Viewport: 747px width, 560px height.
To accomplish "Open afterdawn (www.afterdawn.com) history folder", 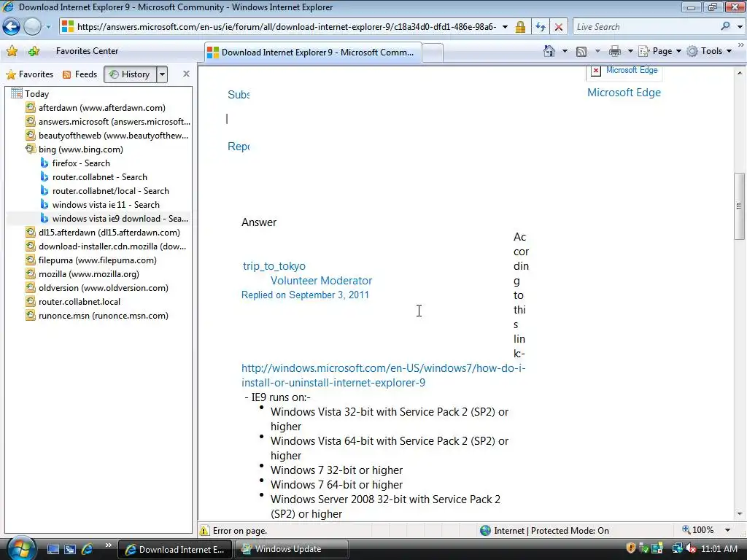I will pos(96,108).
